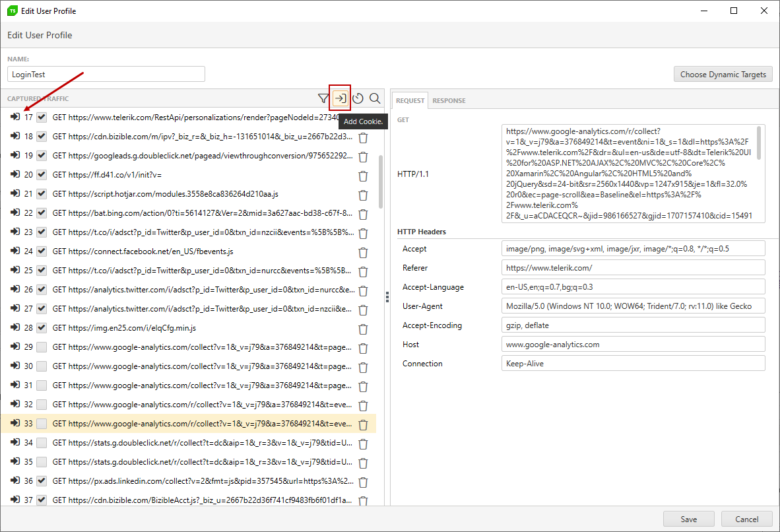Click trash icon on highlighted request 33
780x532 pixels.
point(363,425)
